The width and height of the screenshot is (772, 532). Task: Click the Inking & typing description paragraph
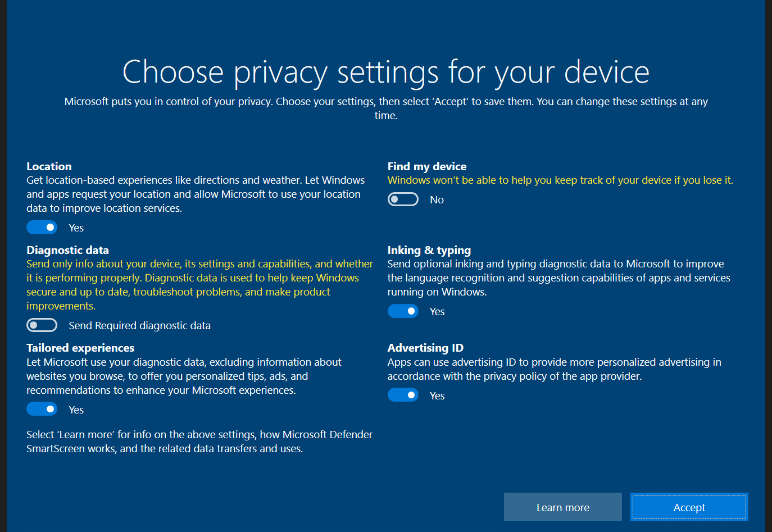(x=559, y=278)
